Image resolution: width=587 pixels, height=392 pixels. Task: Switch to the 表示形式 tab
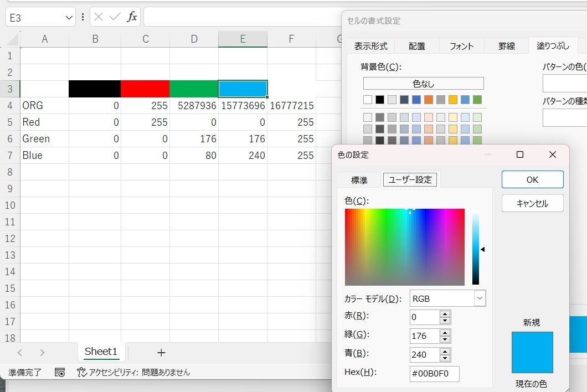(x=370, y=46)
